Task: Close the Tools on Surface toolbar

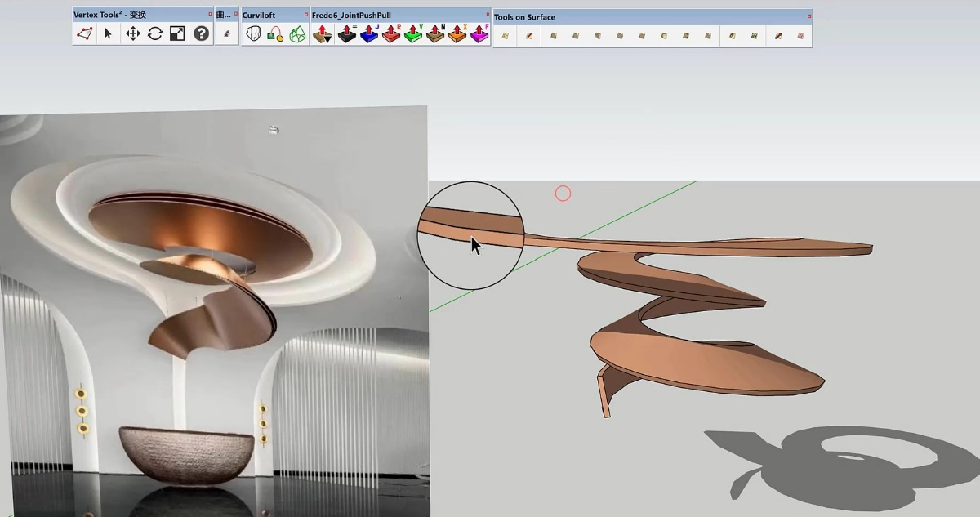Action: [x=809, y=16]
